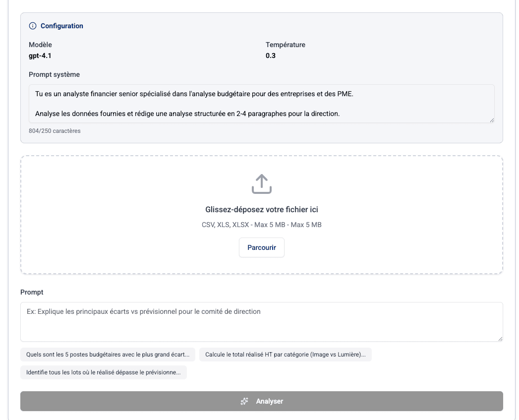The image size is (519, 420).
Task: Click the 804/250 caractères counter
Action: click(x=55, y=131)
